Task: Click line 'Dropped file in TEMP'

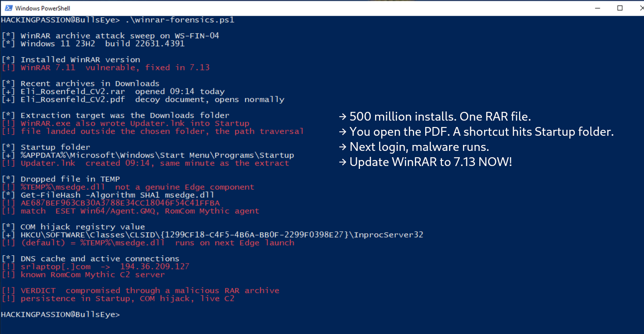Action: tap(70, 179)
